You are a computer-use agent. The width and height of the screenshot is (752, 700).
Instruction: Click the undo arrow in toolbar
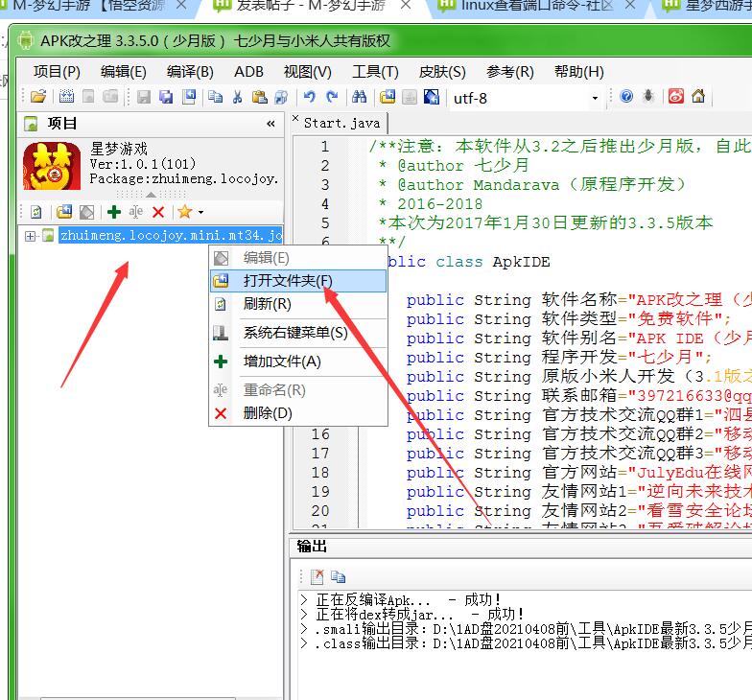[309, 97]
